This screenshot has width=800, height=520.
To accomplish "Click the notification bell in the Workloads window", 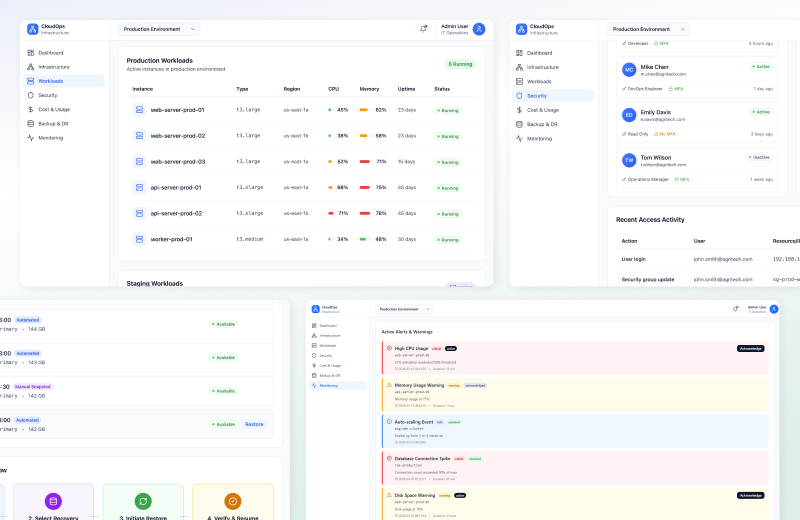I will [423, 29].
